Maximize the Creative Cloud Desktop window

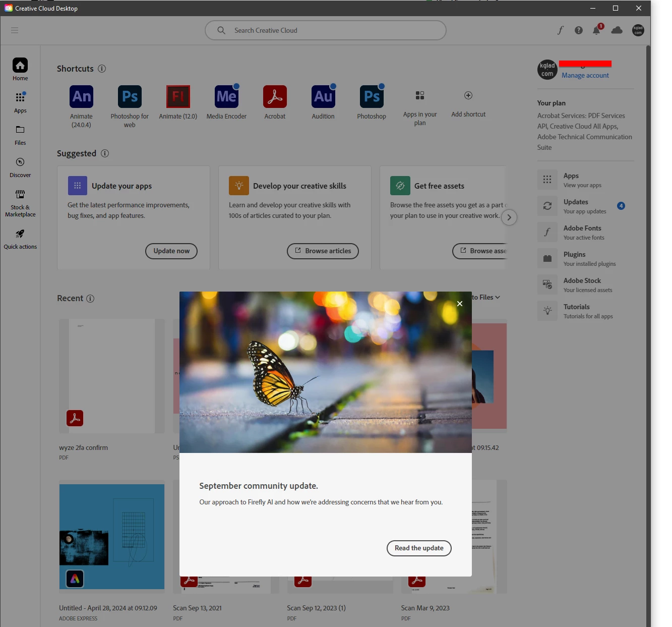click(x=616, y=8)
